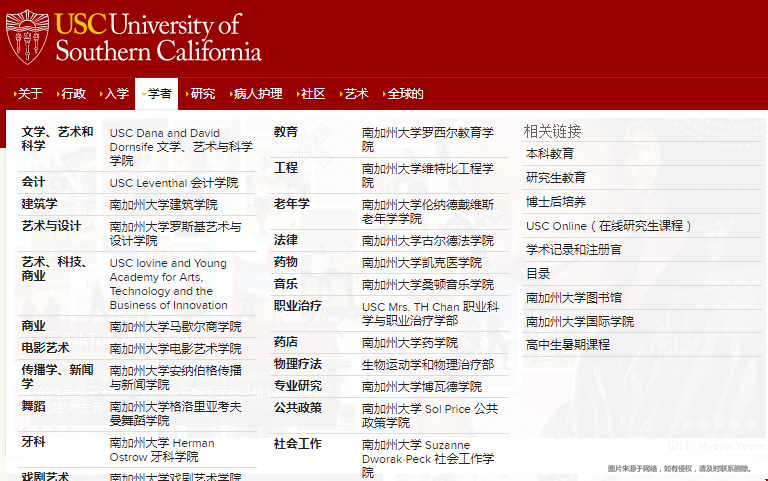Click the 艺术、科技、商业 category label
Image resolution: width=768 pixels, height=481 pixels.
(x=54, y=269)
